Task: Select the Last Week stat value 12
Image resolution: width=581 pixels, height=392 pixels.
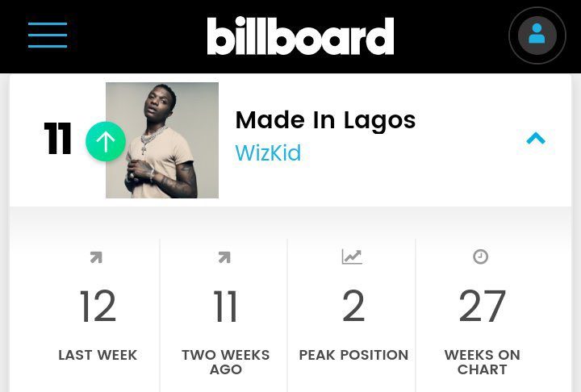Action: pos(98,307)
